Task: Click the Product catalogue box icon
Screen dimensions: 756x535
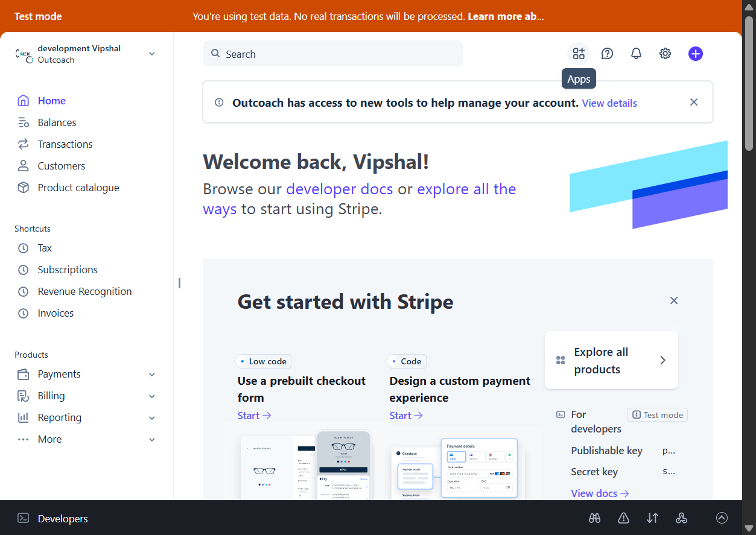Action: click(23, 188)
